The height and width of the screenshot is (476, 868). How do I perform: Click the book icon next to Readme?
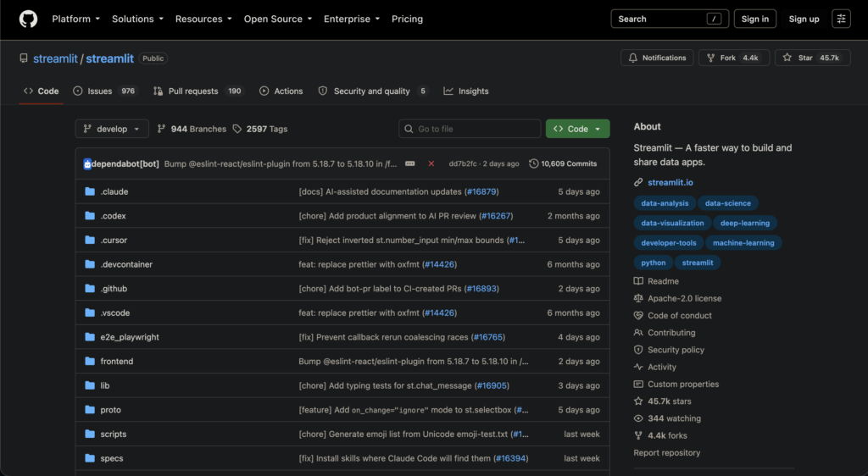(x=638, y=281)
